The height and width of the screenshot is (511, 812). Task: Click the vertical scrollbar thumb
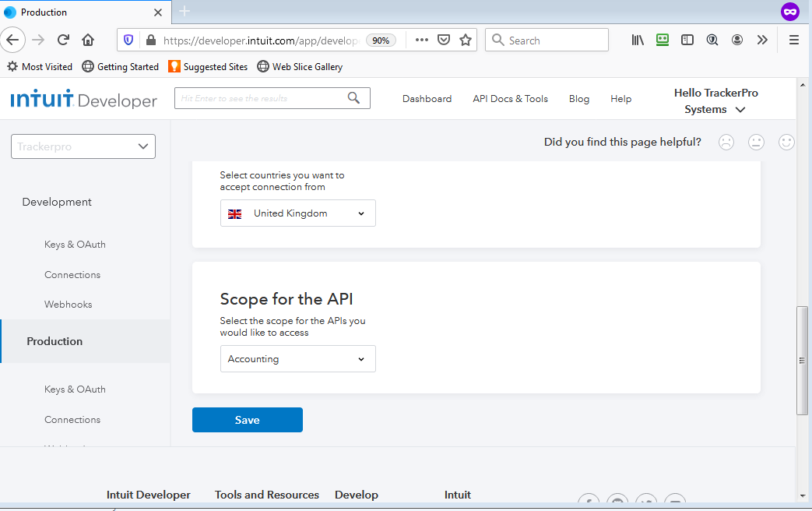tap(802, 360)
